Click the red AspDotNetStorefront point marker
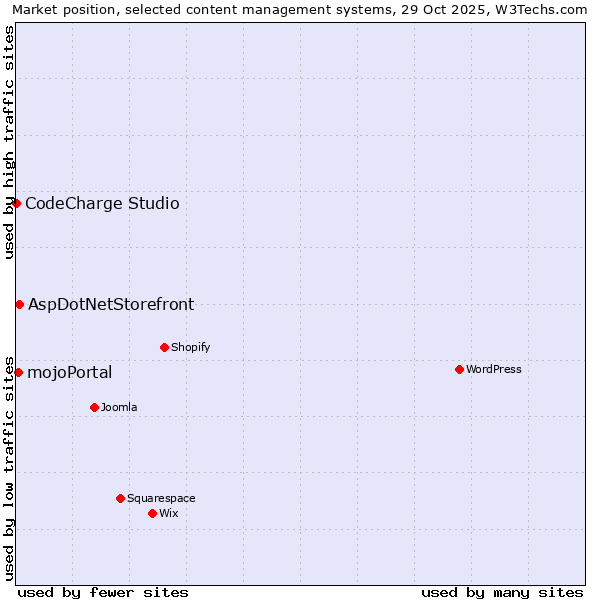This screenshot has width=600, height=600. [x=19, y=304]
